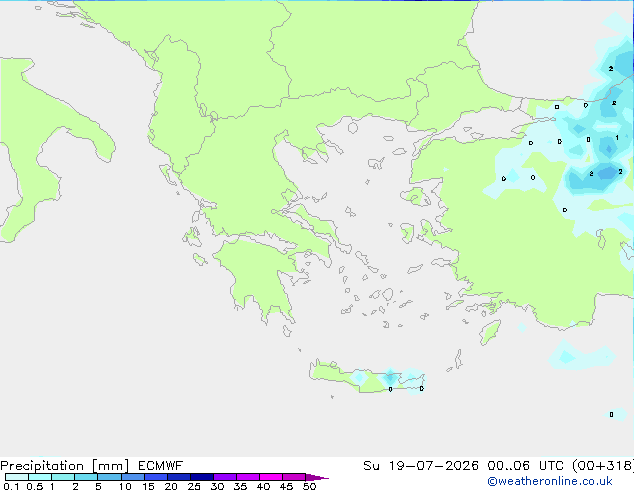Pick the 15–20 mm blue legend swatch
The image size is (634, 490).
(x=155, y=477)
